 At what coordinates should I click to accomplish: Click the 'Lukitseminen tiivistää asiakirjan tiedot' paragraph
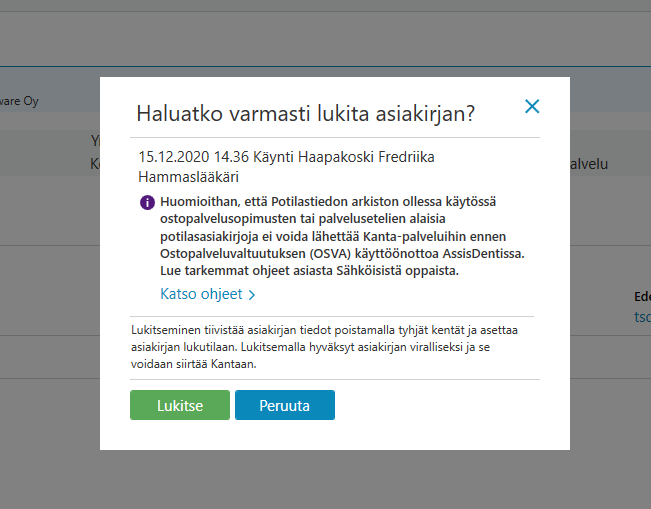[x=324, y=347]
